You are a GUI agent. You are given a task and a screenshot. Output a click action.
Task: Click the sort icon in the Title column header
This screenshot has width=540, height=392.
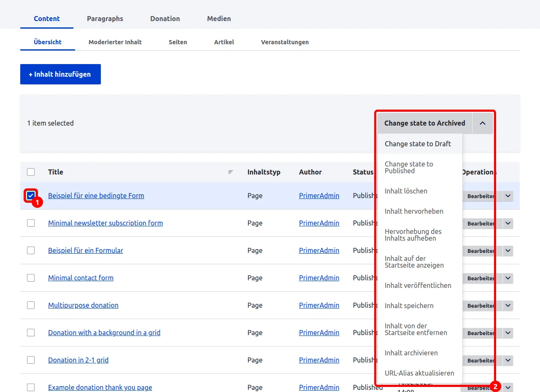coord(231,172)
